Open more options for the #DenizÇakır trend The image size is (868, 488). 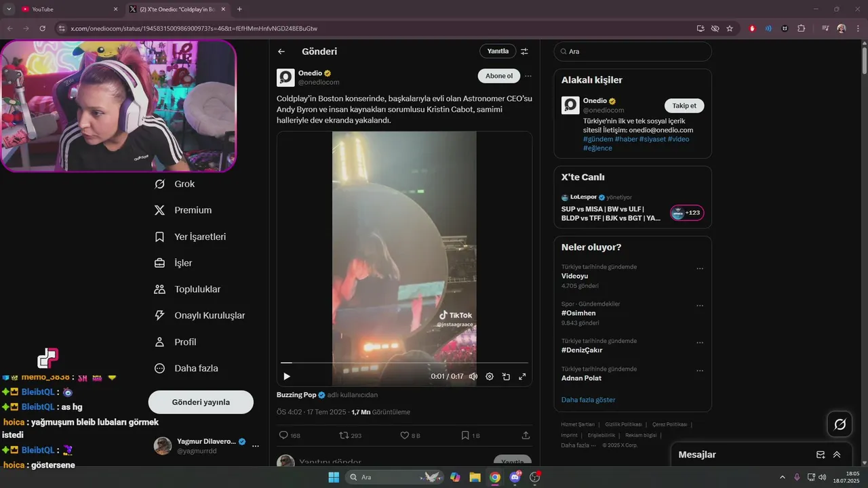tap(700, 343)
